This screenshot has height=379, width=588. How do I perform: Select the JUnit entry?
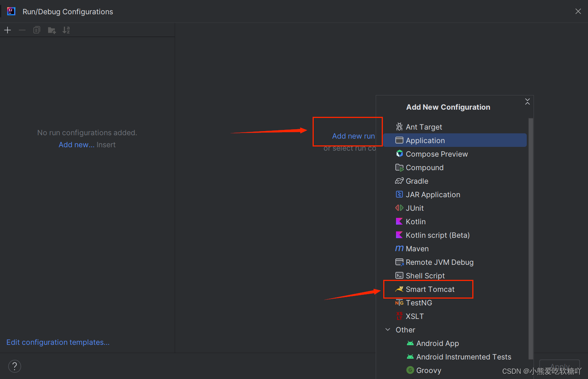[x=455, y=208]
